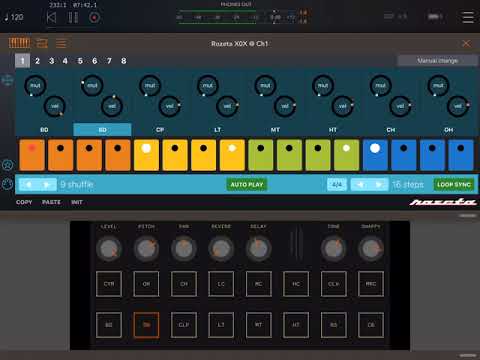Click the mut knob above SD

92,86
